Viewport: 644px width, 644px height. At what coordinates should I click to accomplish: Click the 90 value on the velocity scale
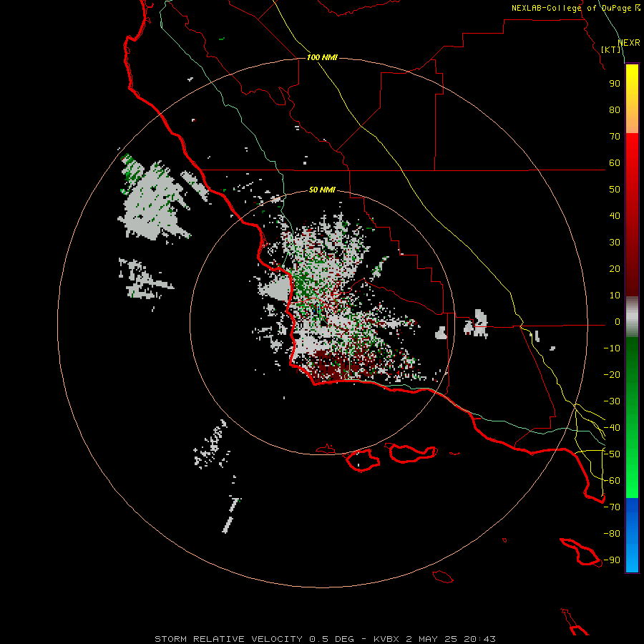(615, 84)
